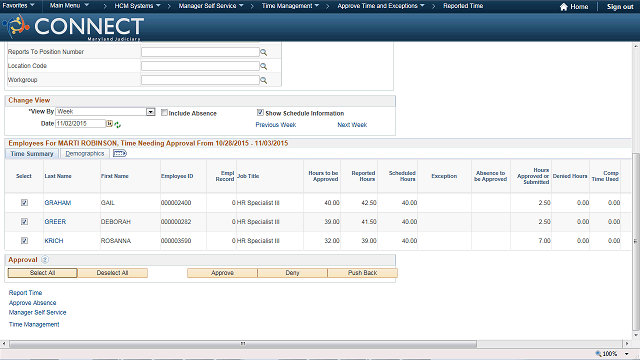Expand the Favorites menu
This screenshot has height=360, width=640.
[x=18, y=6]
